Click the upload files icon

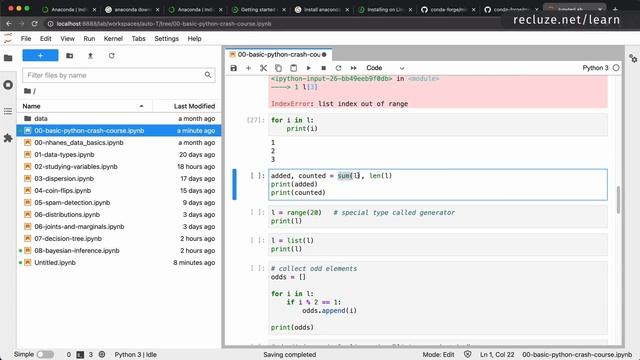(x=90, y=56)
